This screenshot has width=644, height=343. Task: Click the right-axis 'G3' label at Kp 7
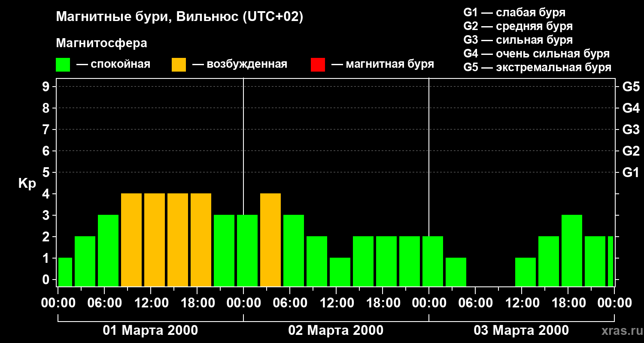pos(631,129)
